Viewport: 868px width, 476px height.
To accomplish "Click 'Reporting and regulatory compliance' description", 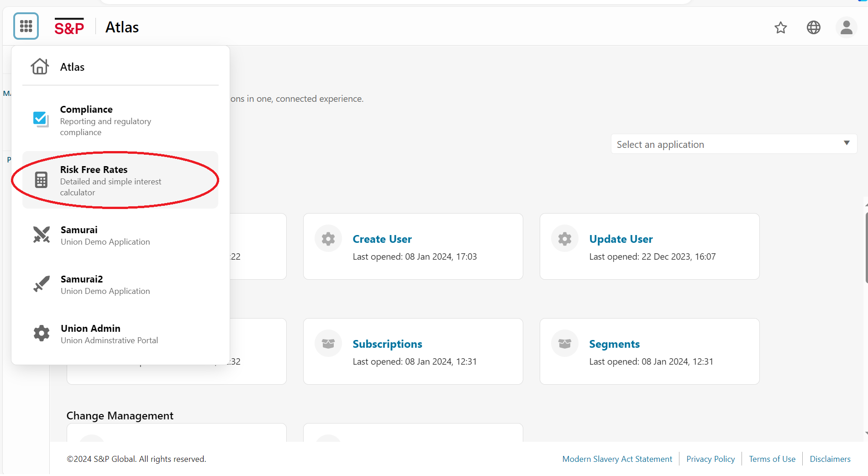I will 105,127.
